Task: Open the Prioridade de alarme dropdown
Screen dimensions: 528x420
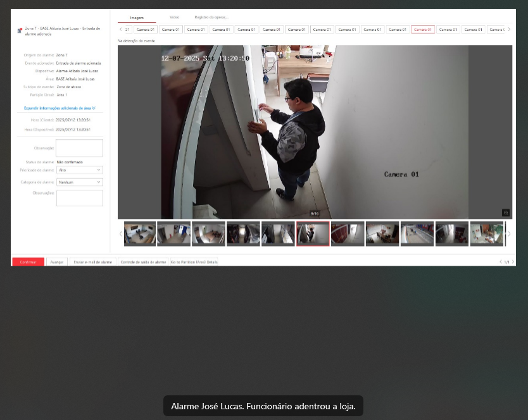Action: [79, 170]
